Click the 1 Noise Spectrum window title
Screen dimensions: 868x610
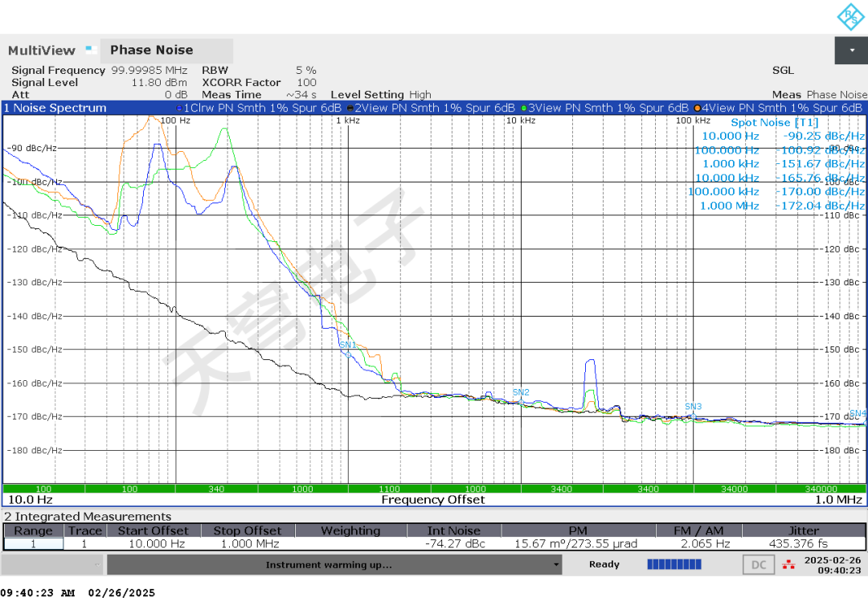pyautogui.click(x=55, y=108)
